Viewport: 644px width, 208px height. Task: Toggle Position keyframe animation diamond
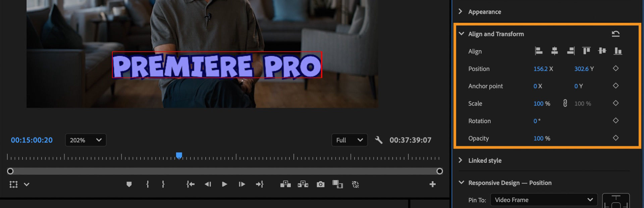[615, 68]
